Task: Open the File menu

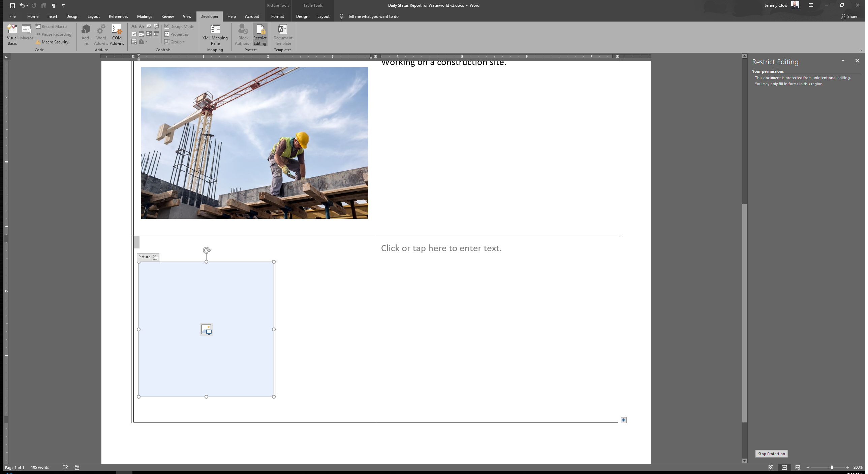Action: click(12, 16)
